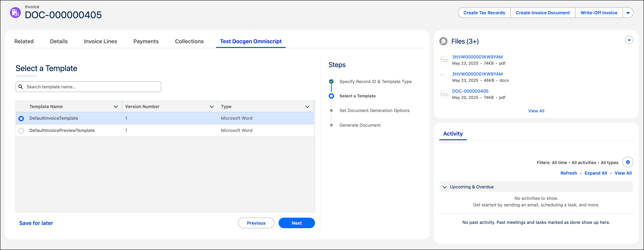Open the Version Number column dropdown
This screenshot has height=250, width=644.
211,107
